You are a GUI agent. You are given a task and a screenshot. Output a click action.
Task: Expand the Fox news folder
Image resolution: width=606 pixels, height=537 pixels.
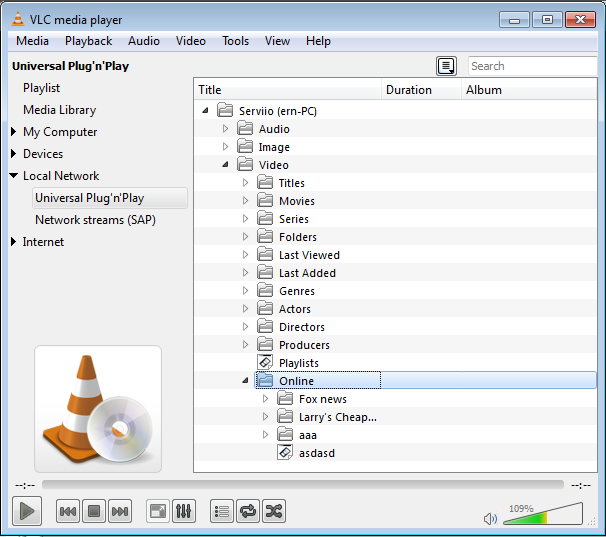point(265,399)
